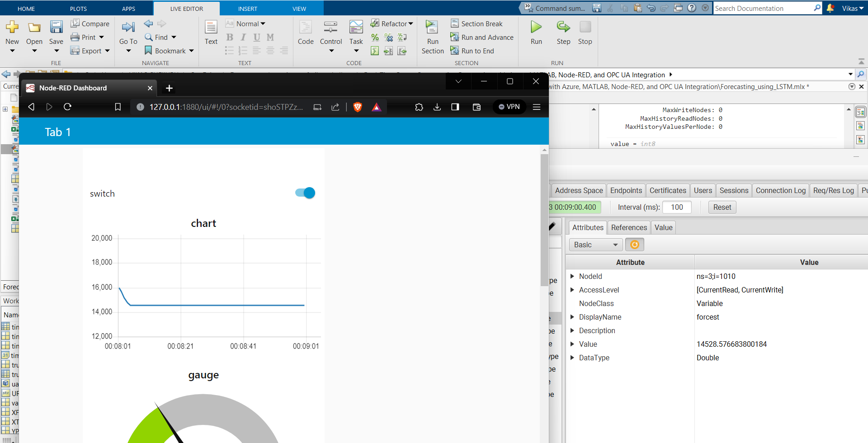Viewport: 868px width, 443px height.
Task: Open the Endpoints tab
Action: click(626, 190)
